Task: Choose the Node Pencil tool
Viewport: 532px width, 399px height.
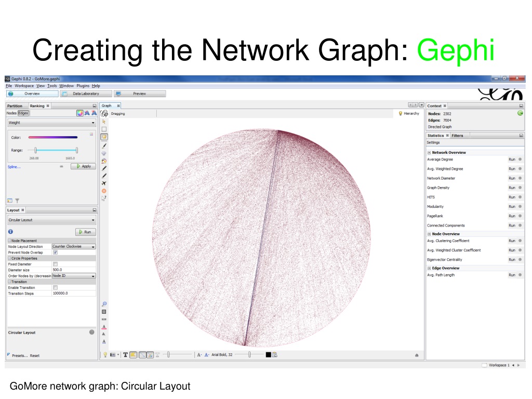Action: (104, 168)
